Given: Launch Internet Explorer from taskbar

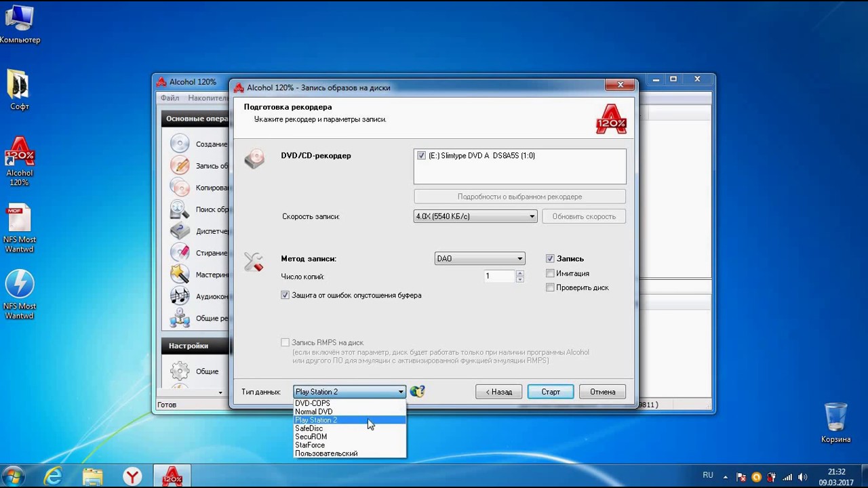Looking at the screenshot, I should pyautogui.click(x=53, y=476).
